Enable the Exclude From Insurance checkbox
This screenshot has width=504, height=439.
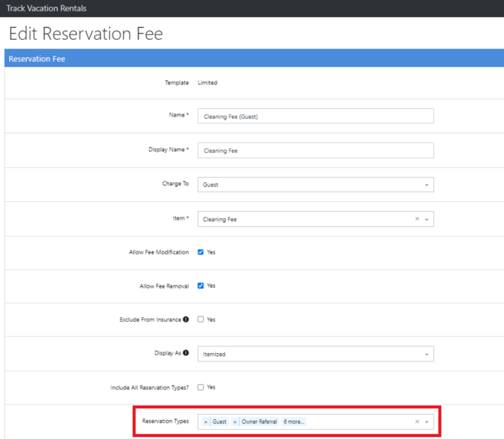[201, 319]
